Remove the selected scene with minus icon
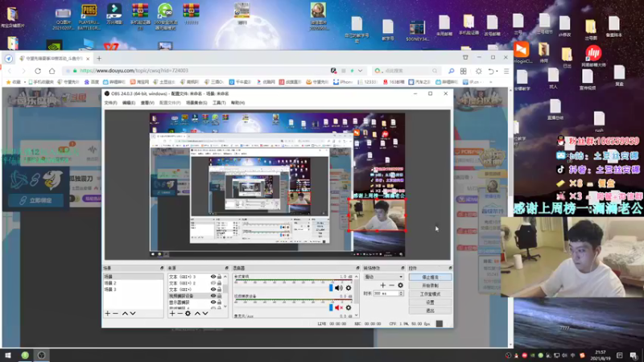This screenshot has width=644, height=362. (x=115, y=314)
